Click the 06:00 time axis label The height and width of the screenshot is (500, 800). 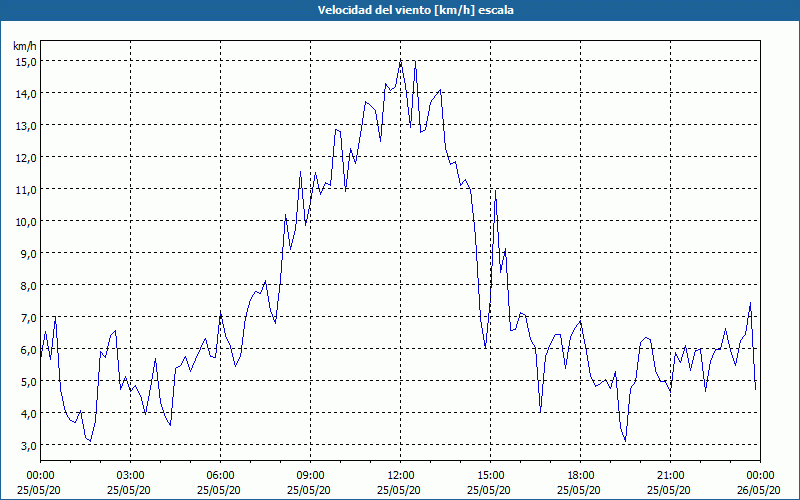[x=220, y=476]
